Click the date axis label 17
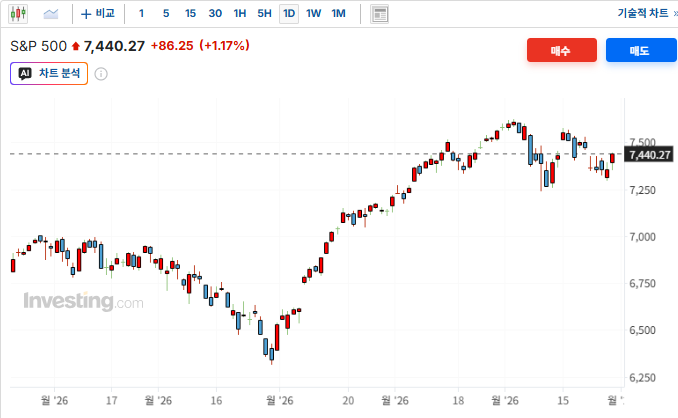The width and height of the screenshot is (678, 418). 112,401
